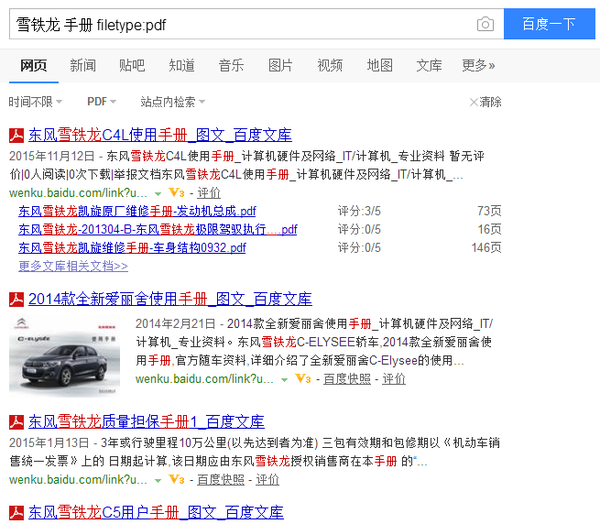The width and height of the screenshot is (600, 524).
Task: Click the 146页 page count
Action: tap(486, 248)
